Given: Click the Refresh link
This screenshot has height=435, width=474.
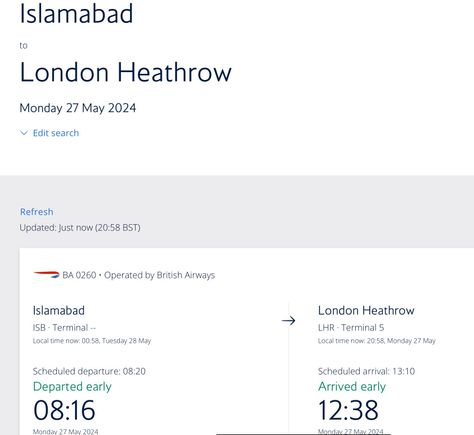Looking at the screenshot, I should (37, 212).
